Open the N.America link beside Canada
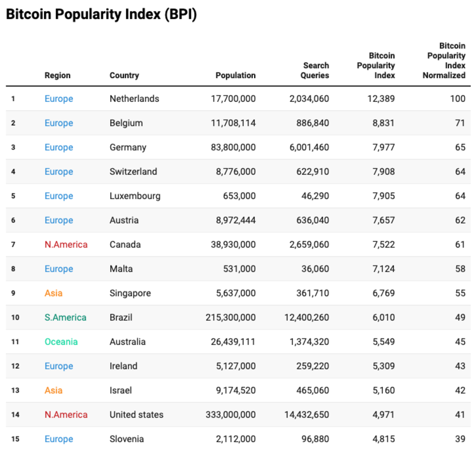Screen dimensions: 476x450 [66, 245]
